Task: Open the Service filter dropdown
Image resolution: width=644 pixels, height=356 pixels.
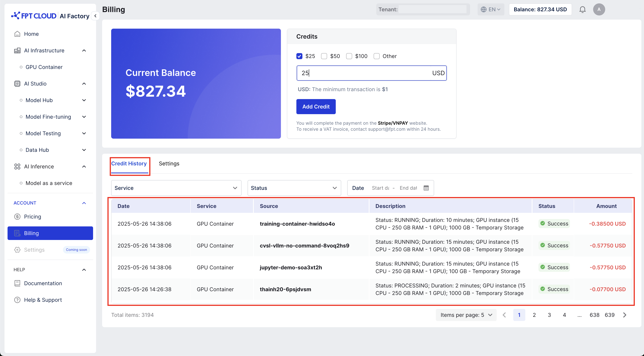Action: coord(176,188)
